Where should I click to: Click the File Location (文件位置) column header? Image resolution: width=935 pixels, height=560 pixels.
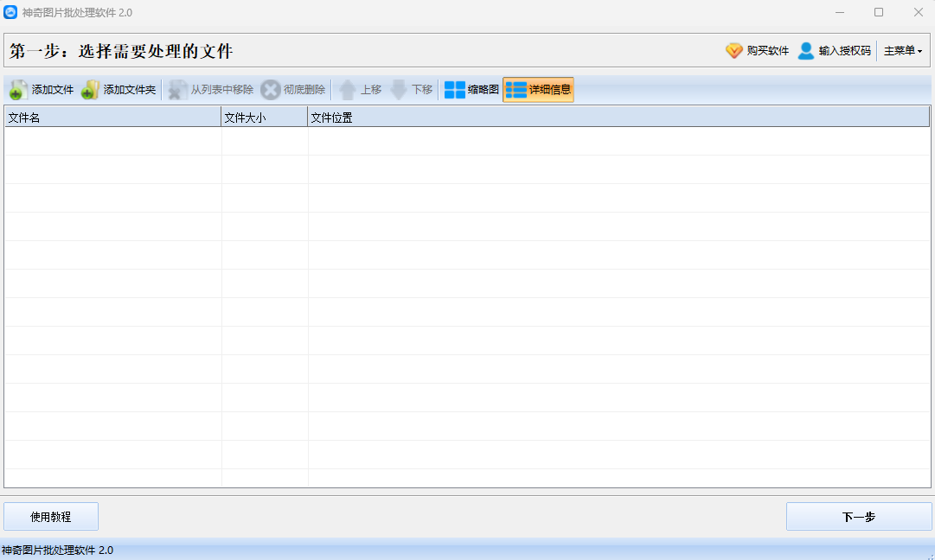coord(618,118)
